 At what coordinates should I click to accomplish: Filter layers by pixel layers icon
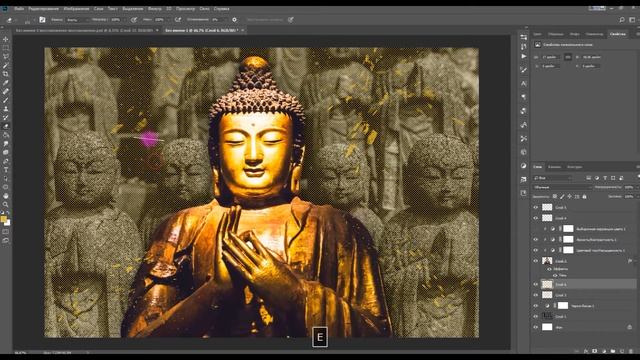pyautogui.click(x=589, y=178)
